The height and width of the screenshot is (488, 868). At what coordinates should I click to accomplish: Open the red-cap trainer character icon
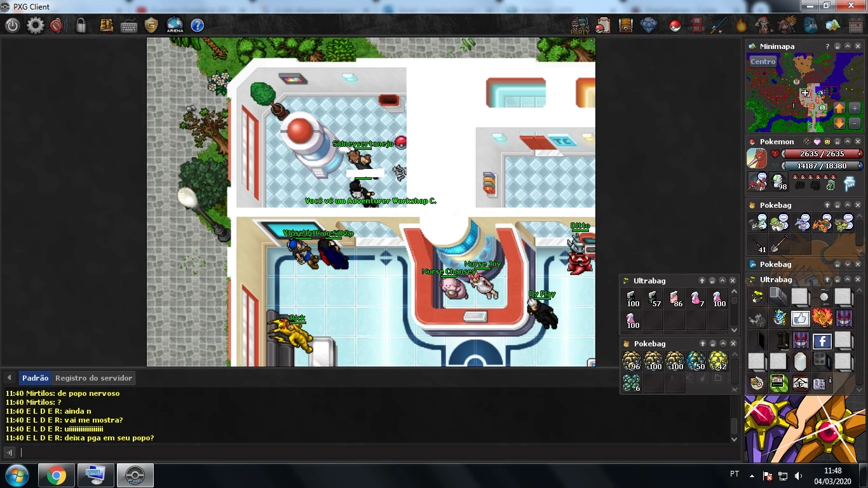point(764,25)
